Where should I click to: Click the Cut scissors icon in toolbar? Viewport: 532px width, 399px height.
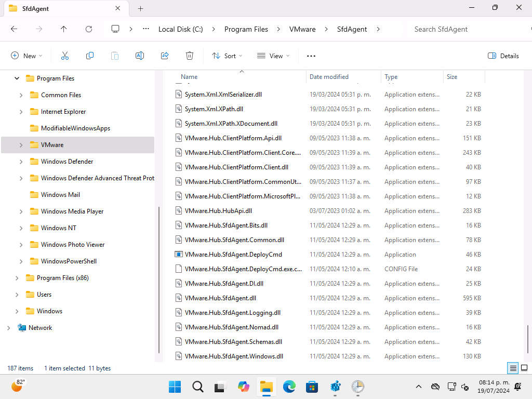[x=65, y=56]
